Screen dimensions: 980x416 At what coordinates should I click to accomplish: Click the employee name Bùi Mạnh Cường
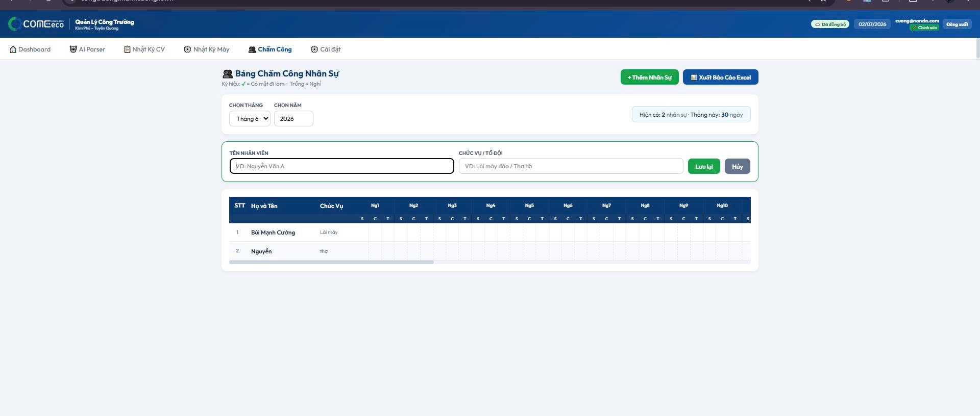[x=273, y=232]
